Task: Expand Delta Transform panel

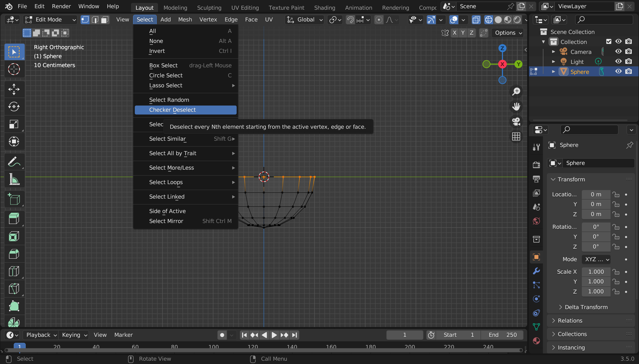Action: (x=586, y=307)
